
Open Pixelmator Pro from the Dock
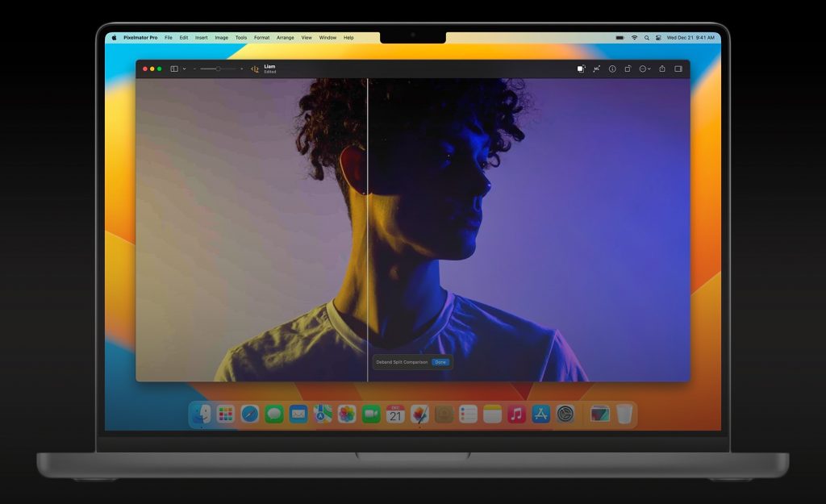pyautogui.click(x=420, y=414)
